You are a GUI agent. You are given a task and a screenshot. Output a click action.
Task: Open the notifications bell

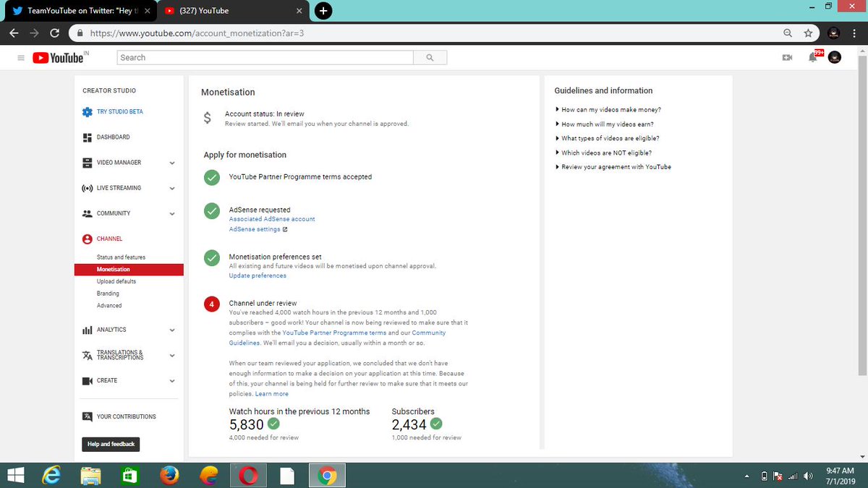[814, 58]
